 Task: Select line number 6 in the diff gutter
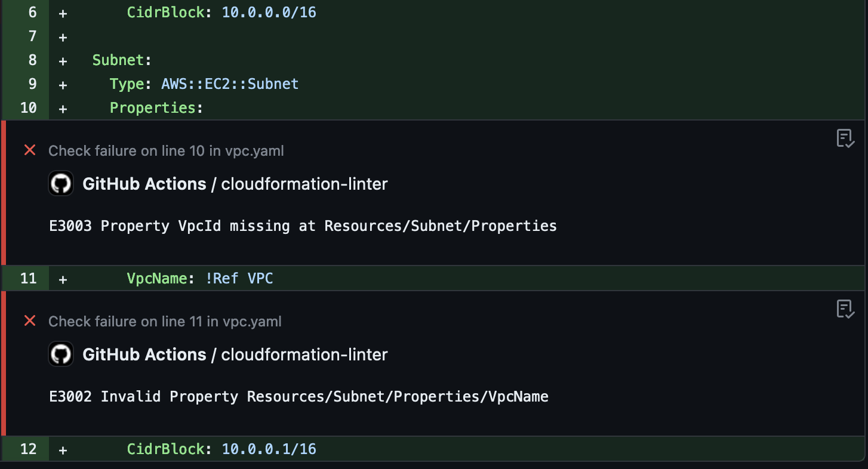32,12
